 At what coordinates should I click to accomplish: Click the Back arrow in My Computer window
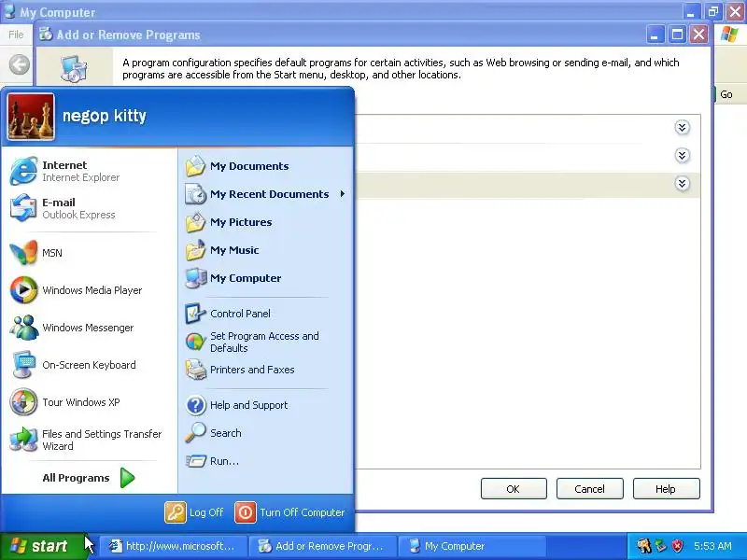tap(20, 64)
